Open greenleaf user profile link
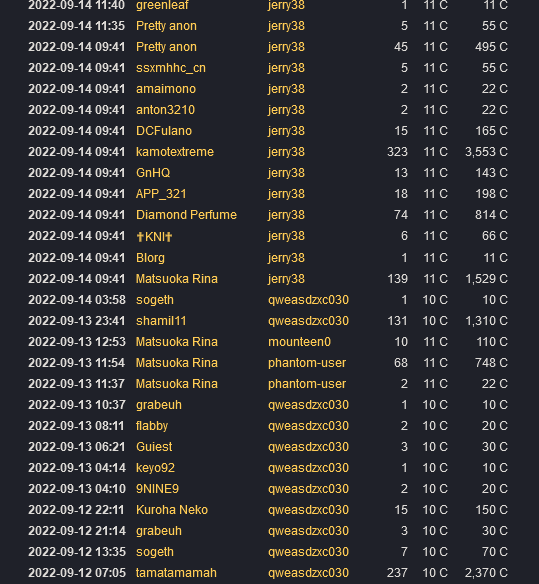 pos(162,5)
